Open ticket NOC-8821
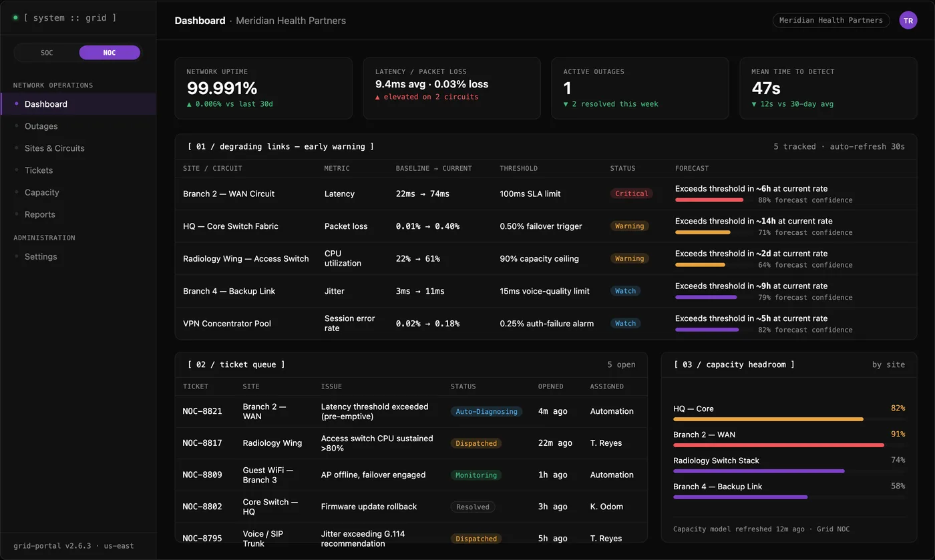 tap(411, 412)
